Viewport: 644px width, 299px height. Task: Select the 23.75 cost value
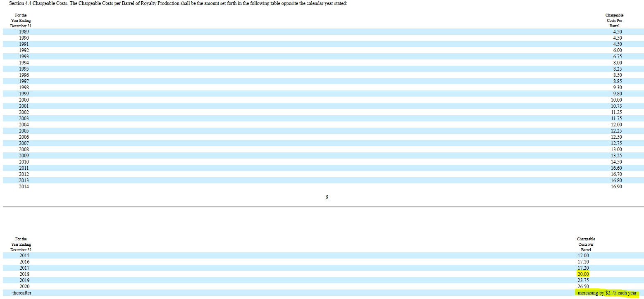click(583, 280)
